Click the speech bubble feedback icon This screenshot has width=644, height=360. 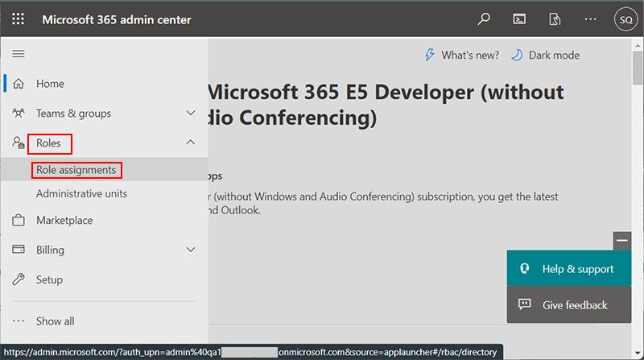tap(525, 304)
